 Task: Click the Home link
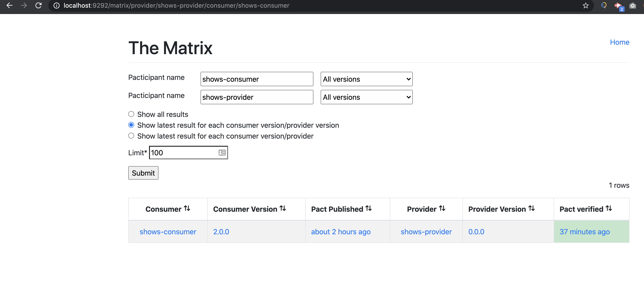pos(619,42)
